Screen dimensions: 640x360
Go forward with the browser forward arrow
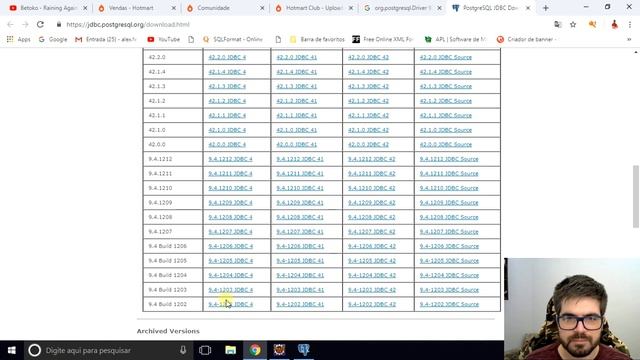tap(25, 24)
